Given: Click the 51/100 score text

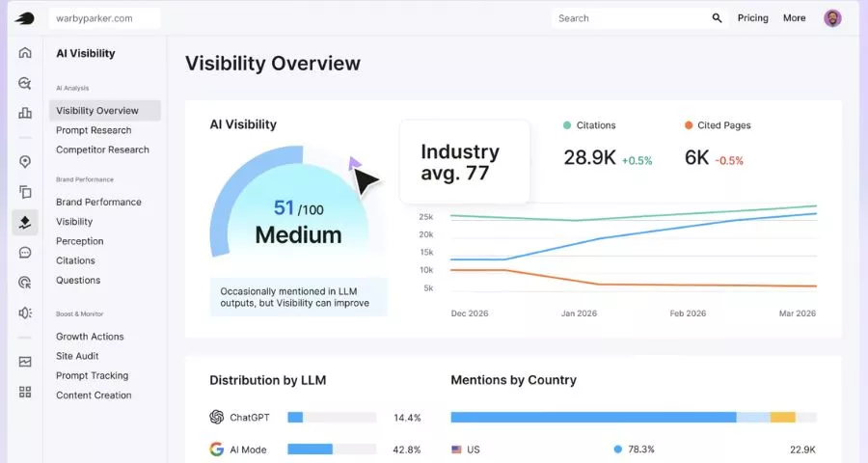Looking at the screenshot, I should (299, 208).
